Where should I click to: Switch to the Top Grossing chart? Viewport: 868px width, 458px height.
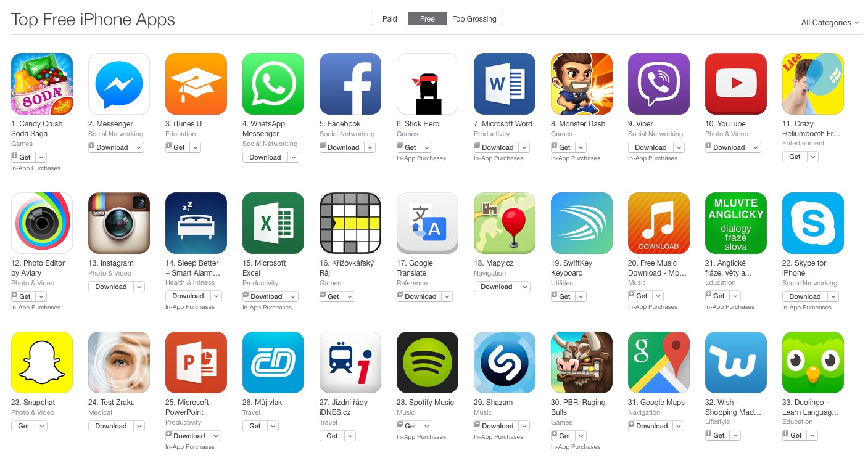point(474,19)
